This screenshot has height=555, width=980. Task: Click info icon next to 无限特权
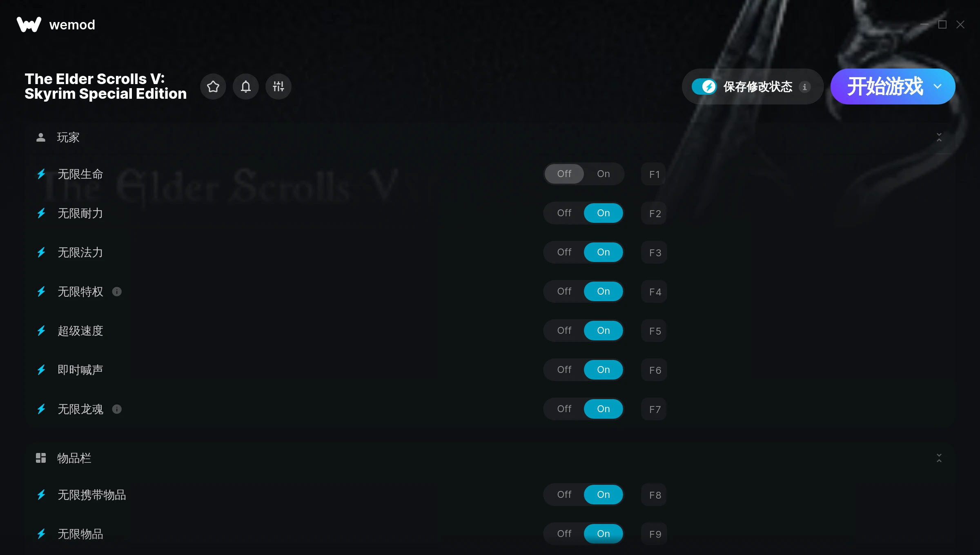point(117,291)
